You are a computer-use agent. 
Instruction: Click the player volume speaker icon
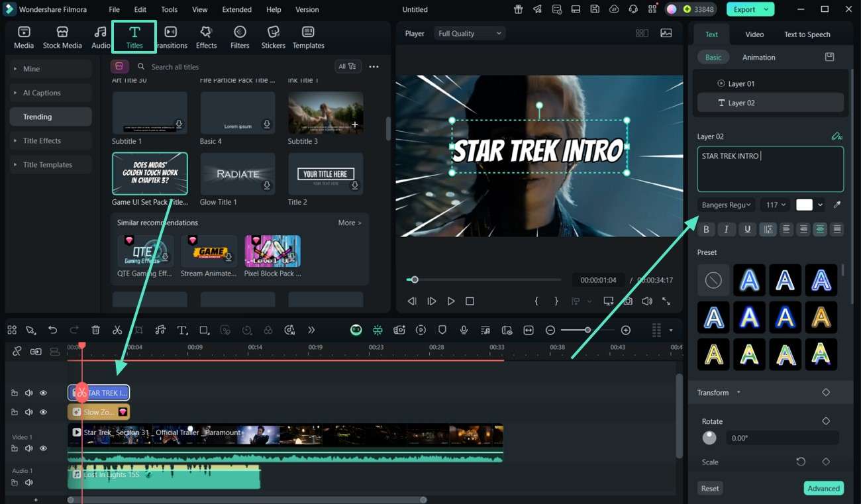pyautogui.click(x=646, y=301)
